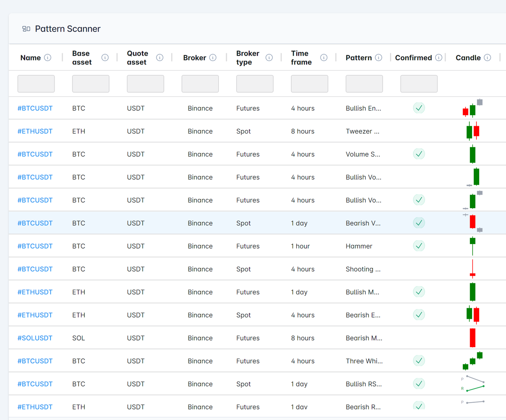The image size is (506, 420).
Task: Show info for the Candle column
Action: click(x=487, y=58)
